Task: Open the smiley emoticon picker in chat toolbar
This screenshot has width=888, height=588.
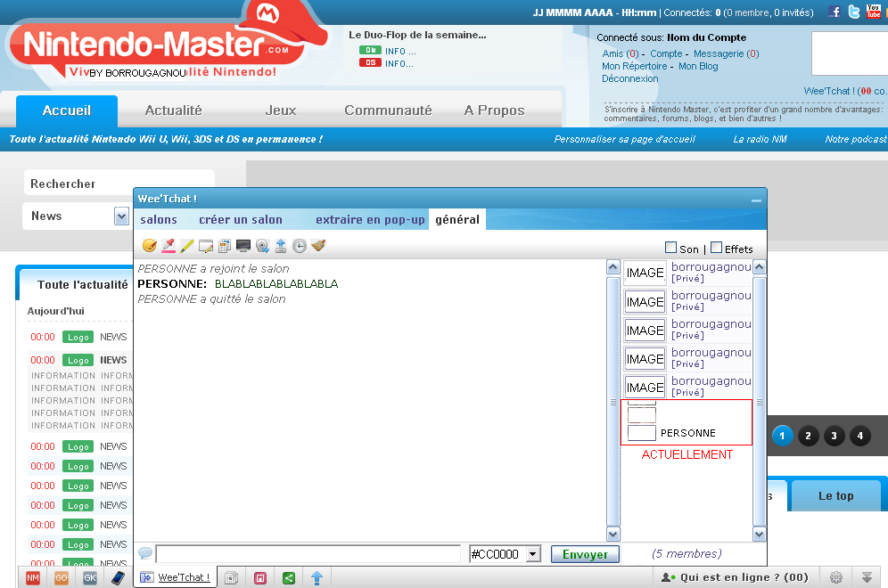Action: click(x=150, y=246)
